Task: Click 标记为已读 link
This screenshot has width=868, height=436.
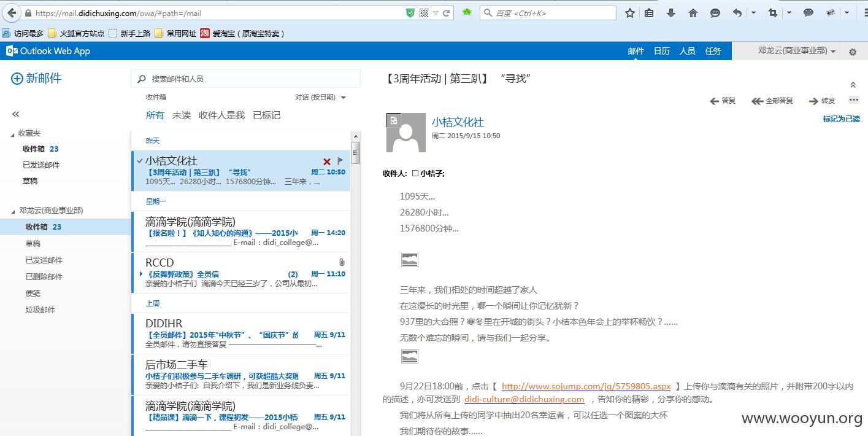Action: (x=842, y=119)
